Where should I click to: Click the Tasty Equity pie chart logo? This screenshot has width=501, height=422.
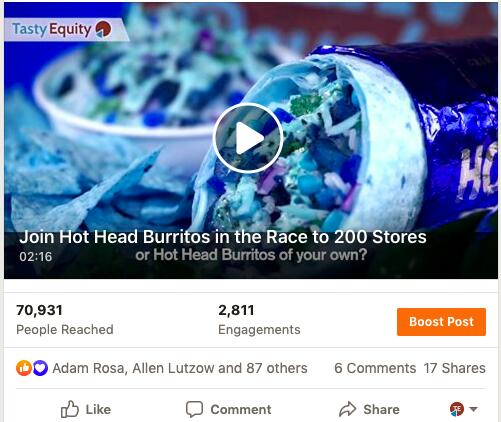point(103,29)
